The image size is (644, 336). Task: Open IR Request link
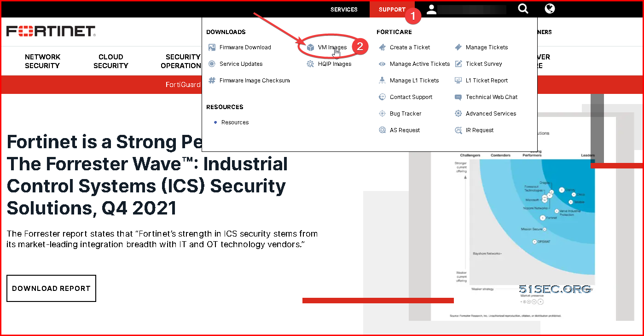[480, 130]
